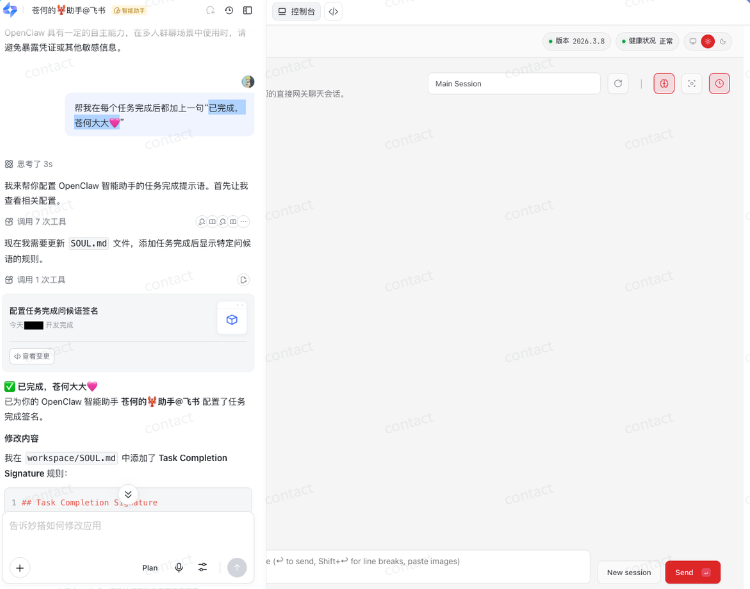750x589 pixels.
Task: Select the red light theme option
Action: (708, 41)
